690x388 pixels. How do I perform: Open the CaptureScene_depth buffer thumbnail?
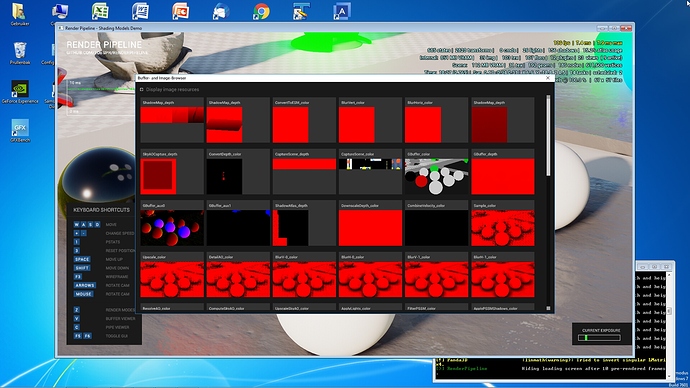coord(304,172)
